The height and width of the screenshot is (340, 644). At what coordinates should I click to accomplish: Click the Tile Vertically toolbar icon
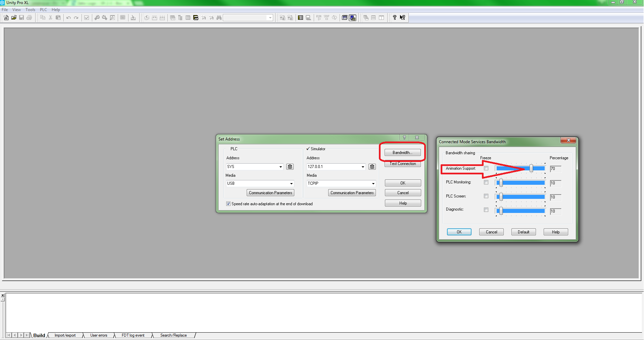point(382,17)
